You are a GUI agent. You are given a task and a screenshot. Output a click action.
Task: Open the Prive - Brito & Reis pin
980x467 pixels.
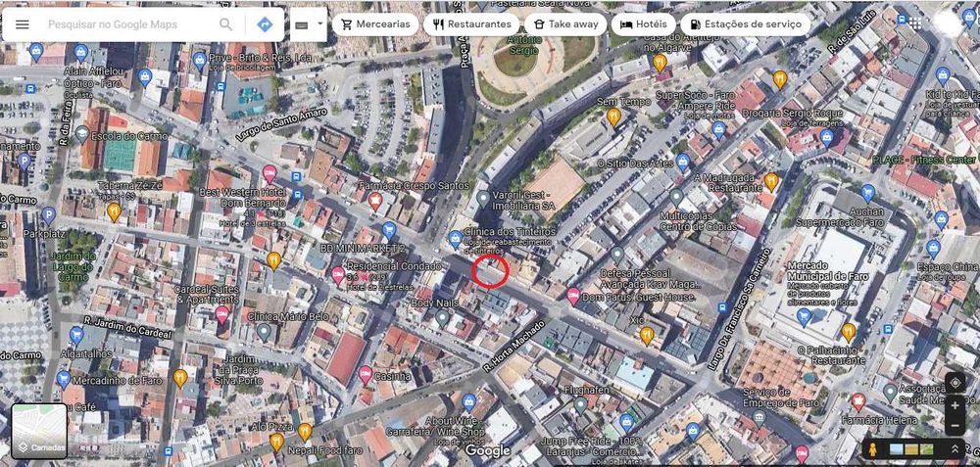[x=199, y=61]
